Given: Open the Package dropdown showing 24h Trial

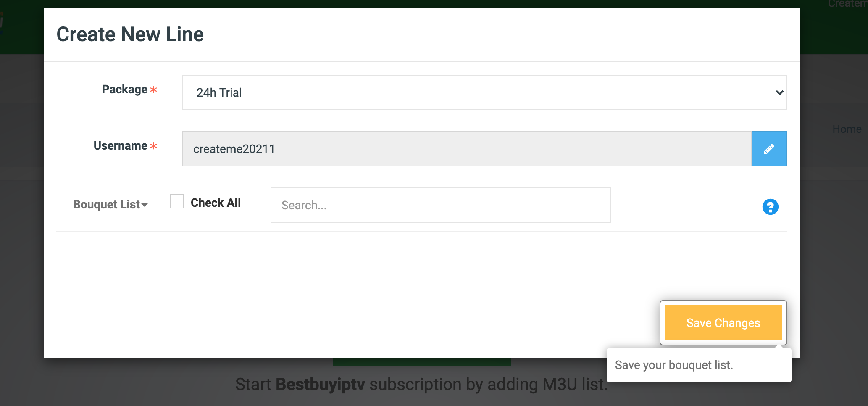Looking at the screenshot, I should pyautogui.click(x=484, y=92).
